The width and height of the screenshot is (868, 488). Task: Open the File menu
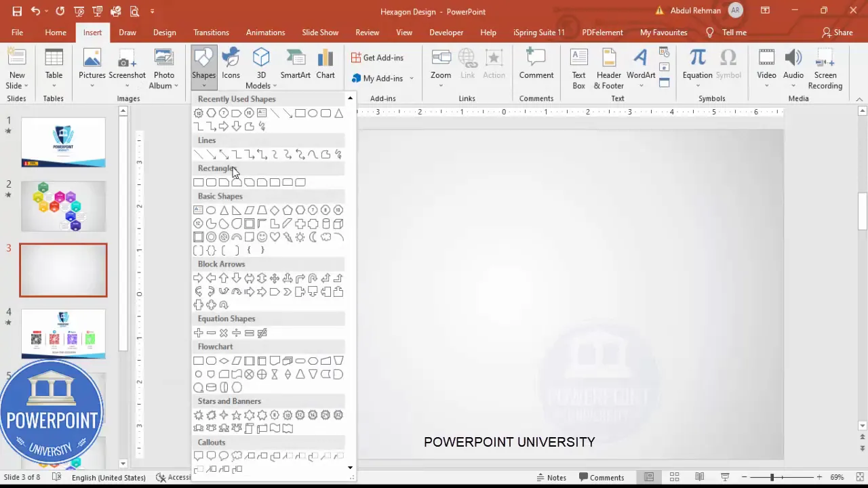point(17,33)
